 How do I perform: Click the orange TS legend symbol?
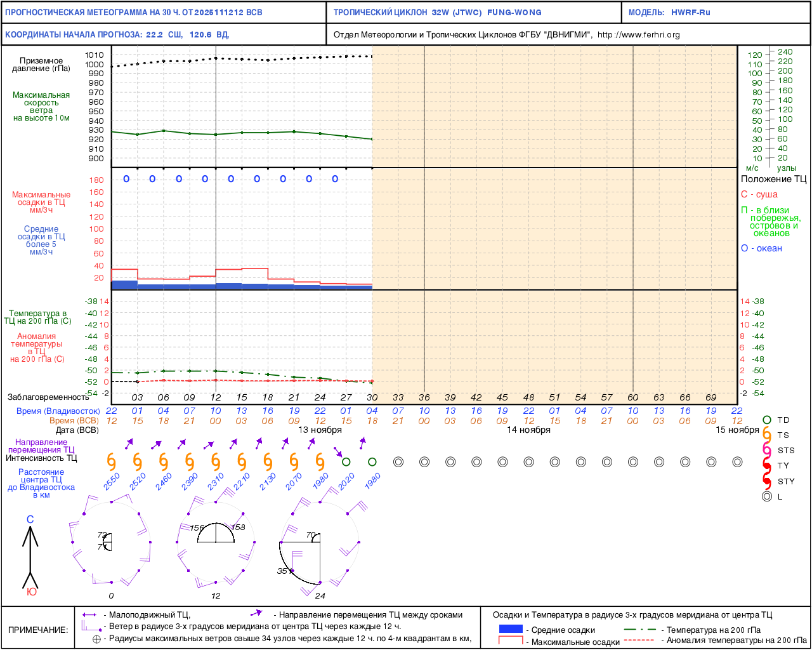tap(767, 435)
